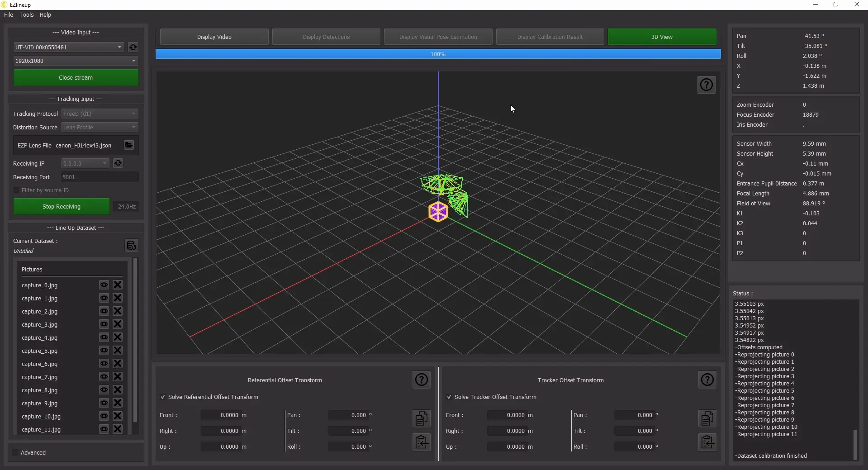Open the UT-VID video device dropdown
The width and height of the screenshot is (868, 470).
69,47
